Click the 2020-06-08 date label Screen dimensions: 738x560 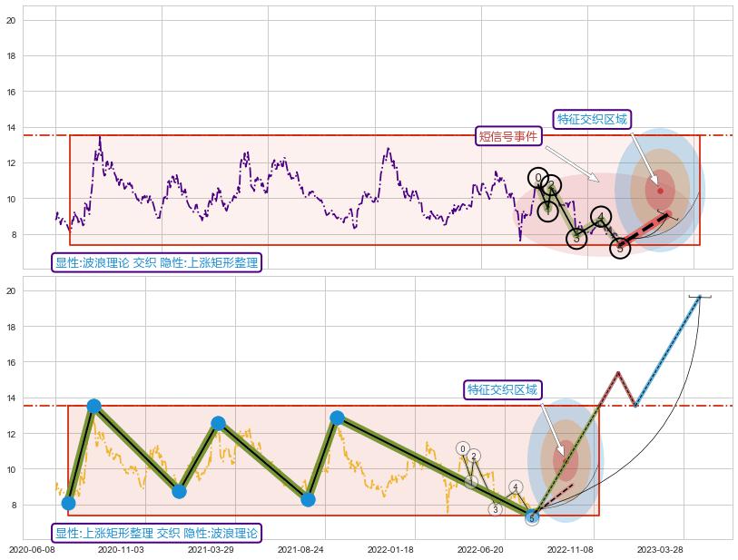coord(32,550)
